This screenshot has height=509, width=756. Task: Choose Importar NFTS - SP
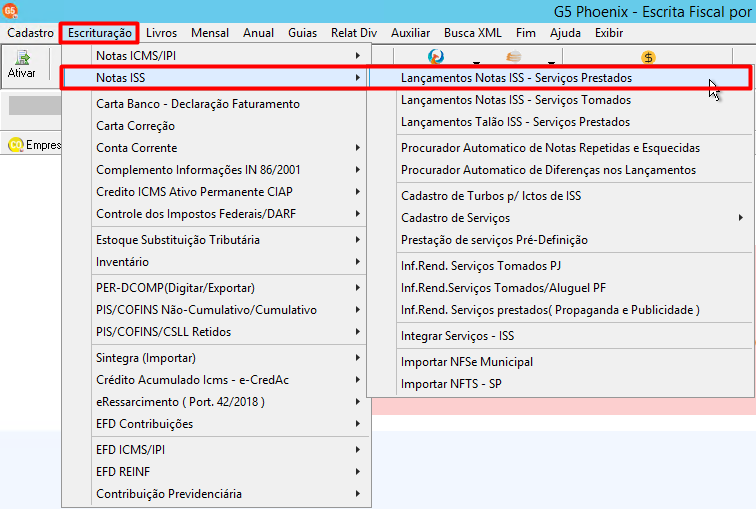(560, 384)
